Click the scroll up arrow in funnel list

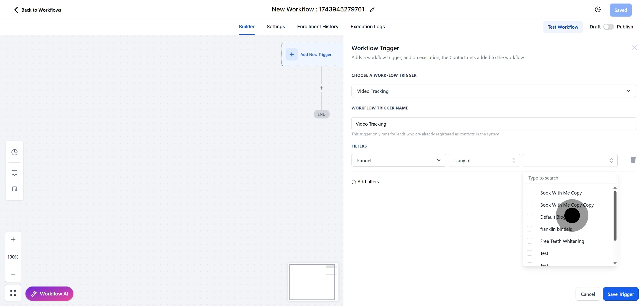[615, 188]
